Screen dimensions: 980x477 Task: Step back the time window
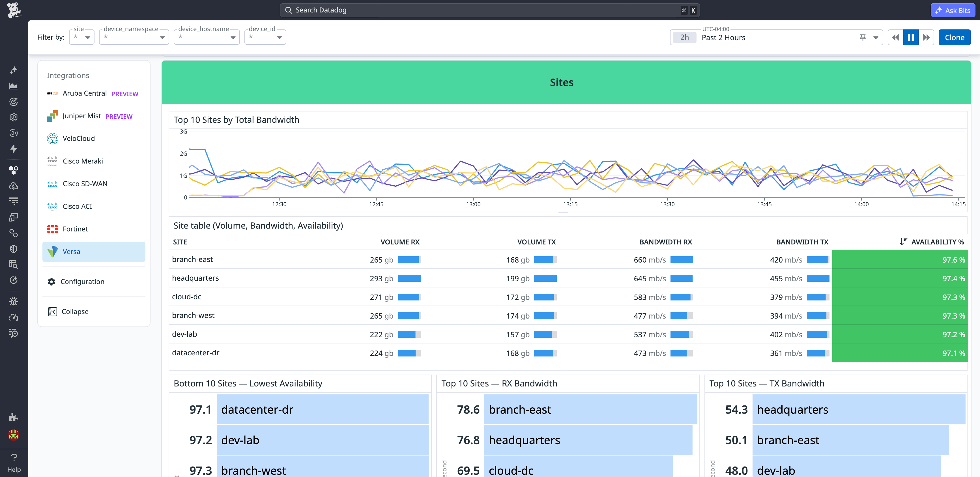(895, 37)
